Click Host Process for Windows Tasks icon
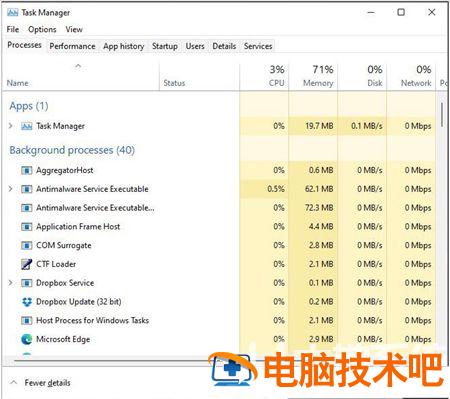The height and width of the screenshot is (399, 450). pos(26,320)
